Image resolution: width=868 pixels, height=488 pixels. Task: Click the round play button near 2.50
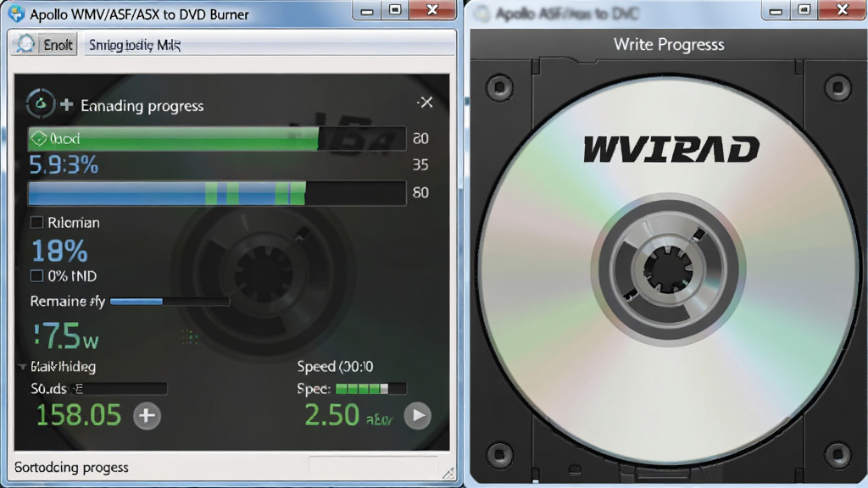[418, 415]
